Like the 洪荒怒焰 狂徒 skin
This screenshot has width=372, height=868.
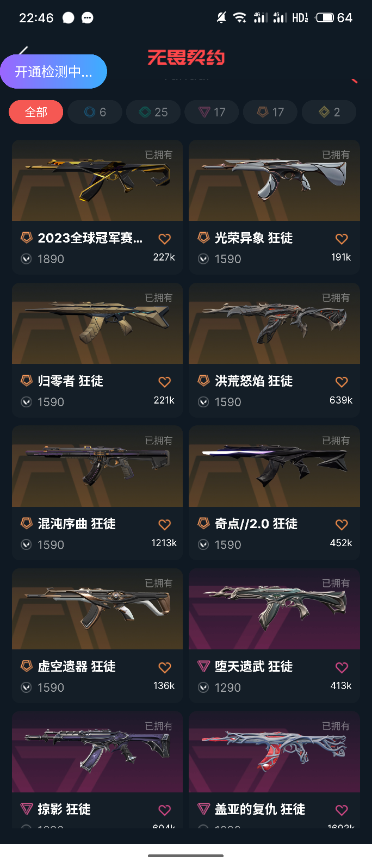pyautogui.click(x=342, y=382)
